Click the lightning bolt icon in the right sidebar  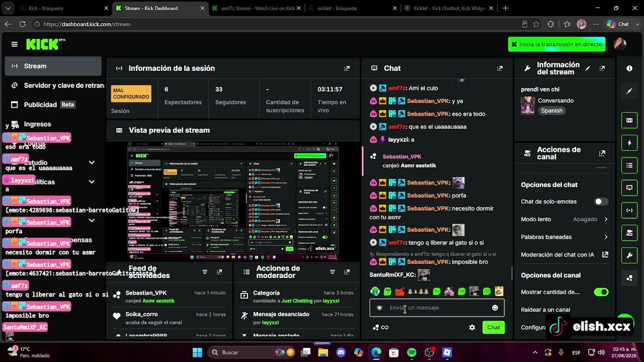tap(629, 143)
